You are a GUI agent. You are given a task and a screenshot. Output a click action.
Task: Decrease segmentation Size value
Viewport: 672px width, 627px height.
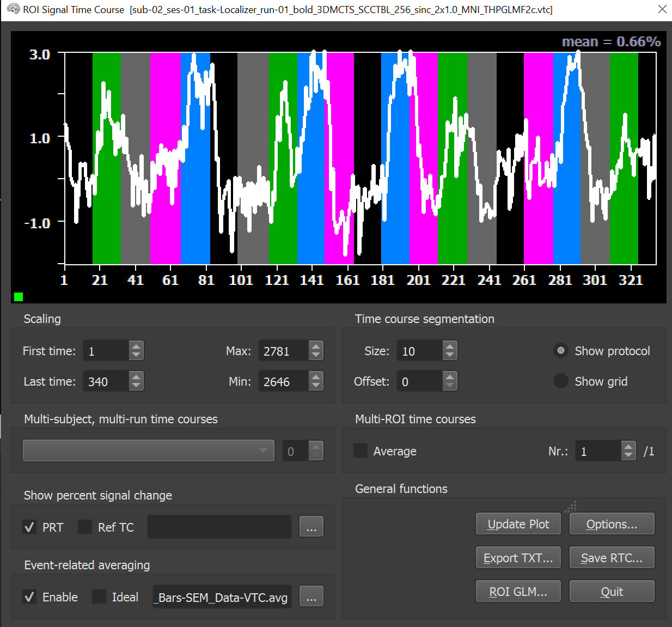[x=449, y=355]
